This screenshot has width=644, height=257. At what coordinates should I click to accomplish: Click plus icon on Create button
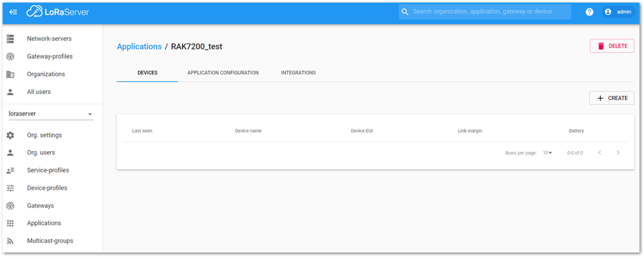point(601,98)
